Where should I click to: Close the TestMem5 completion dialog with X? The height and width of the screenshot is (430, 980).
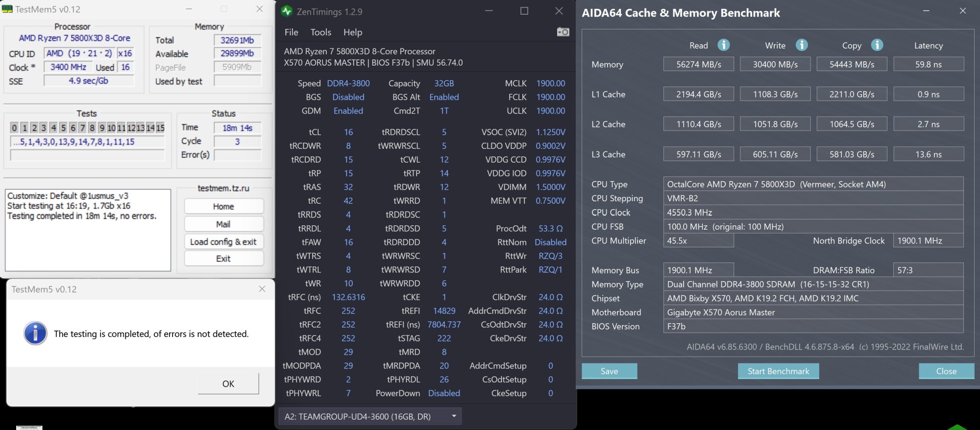(262, 289)
